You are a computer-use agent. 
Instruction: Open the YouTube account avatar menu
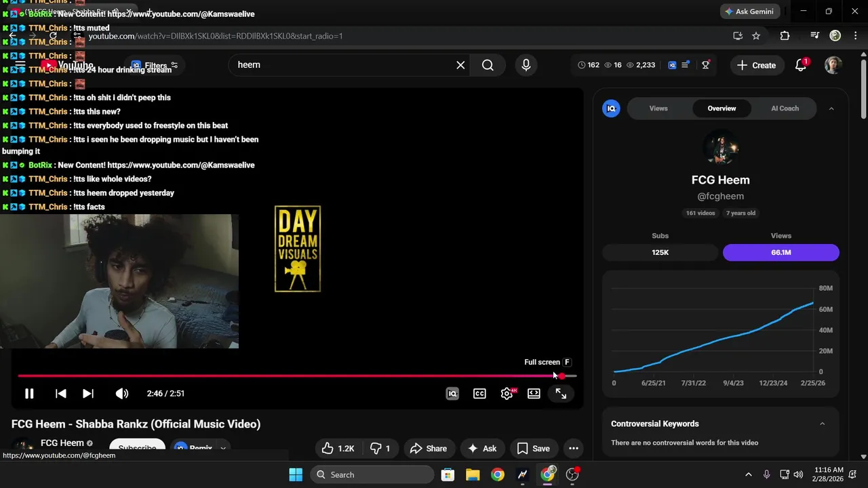tap(833, 65)
